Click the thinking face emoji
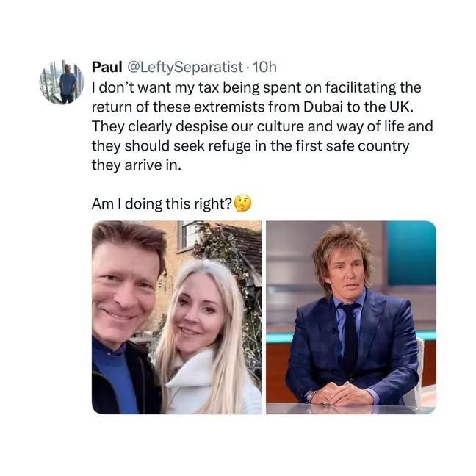Screen dimensions: 476x476 242,203
